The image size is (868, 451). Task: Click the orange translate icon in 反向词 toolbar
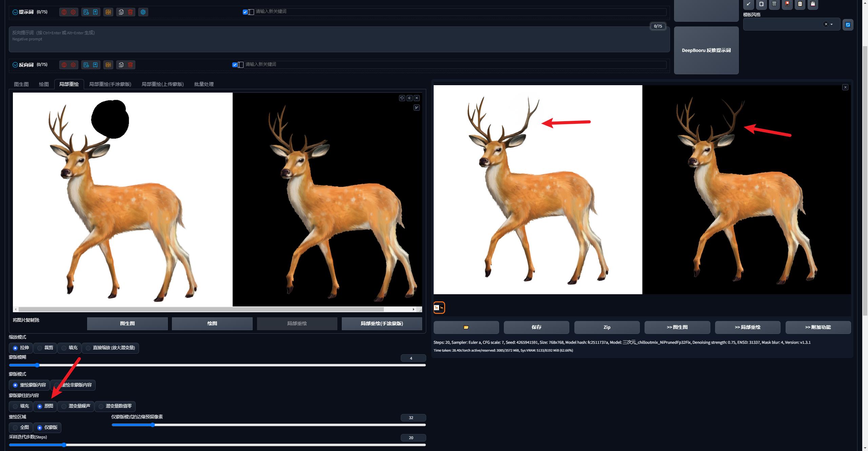(x=108, y=65)
